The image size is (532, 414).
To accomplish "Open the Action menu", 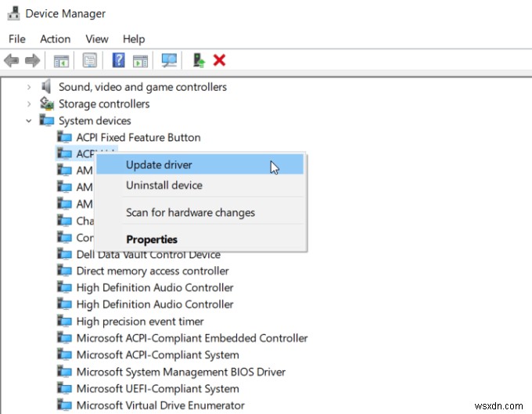I will (56, 39).
